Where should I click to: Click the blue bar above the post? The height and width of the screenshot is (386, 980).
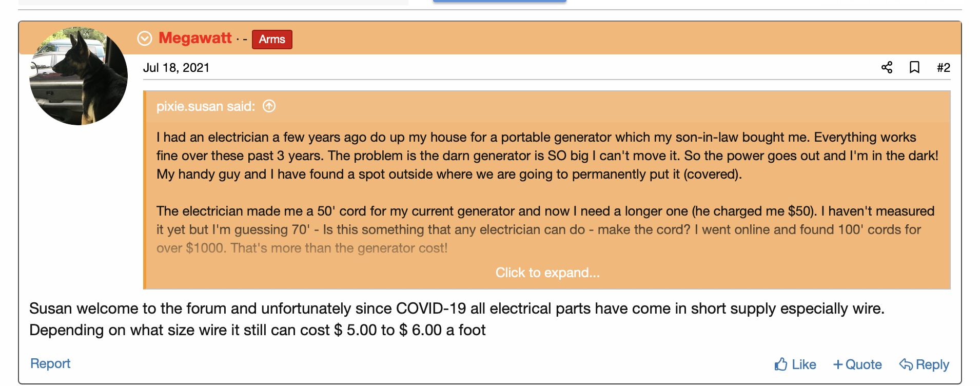[x=499, y=1]
